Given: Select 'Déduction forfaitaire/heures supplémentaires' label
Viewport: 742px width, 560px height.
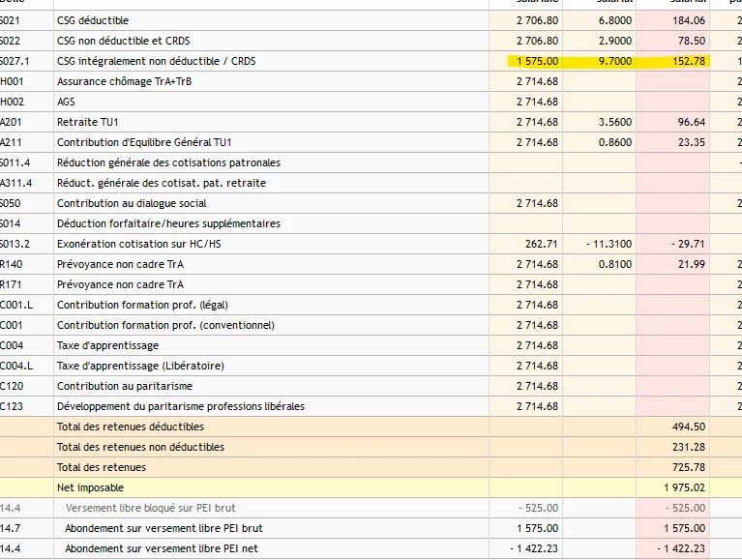Looking at the screenshot, I should click(x=168, y=223).
